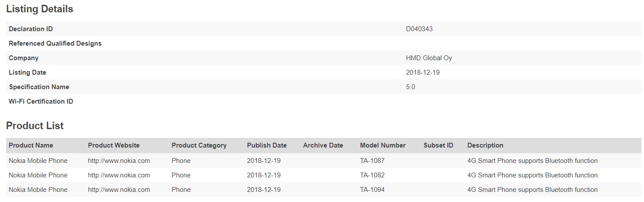Screen dimensions: 644x202
Task: Select Specification Name value 5.0
Action: pyautogui.click(x=410, y=87)
